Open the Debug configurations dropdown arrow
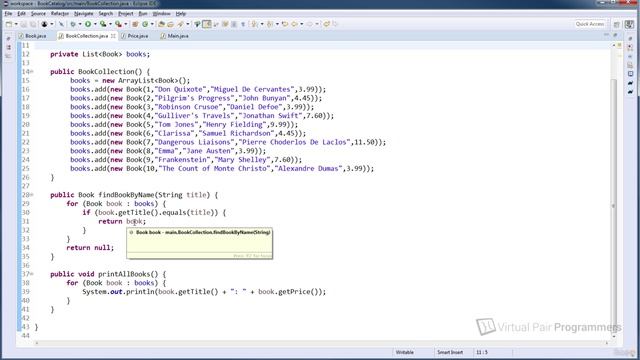Screen dimensions: 640x360 80,24
